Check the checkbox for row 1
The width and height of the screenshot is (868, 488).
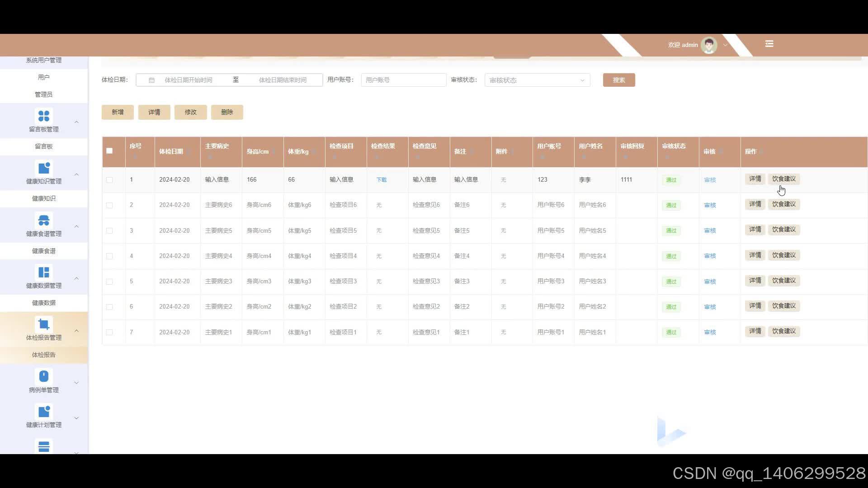coord(109,180)
